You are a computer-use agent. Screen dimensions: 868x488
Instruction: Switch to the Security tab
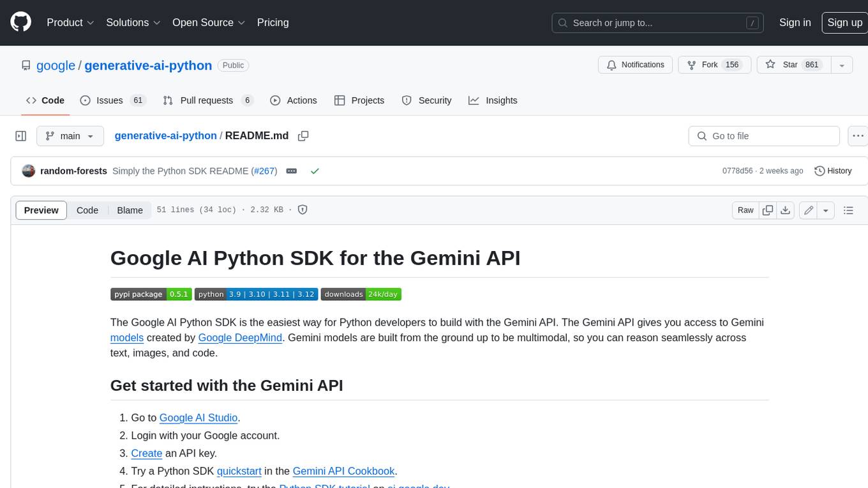click(426, 100)
